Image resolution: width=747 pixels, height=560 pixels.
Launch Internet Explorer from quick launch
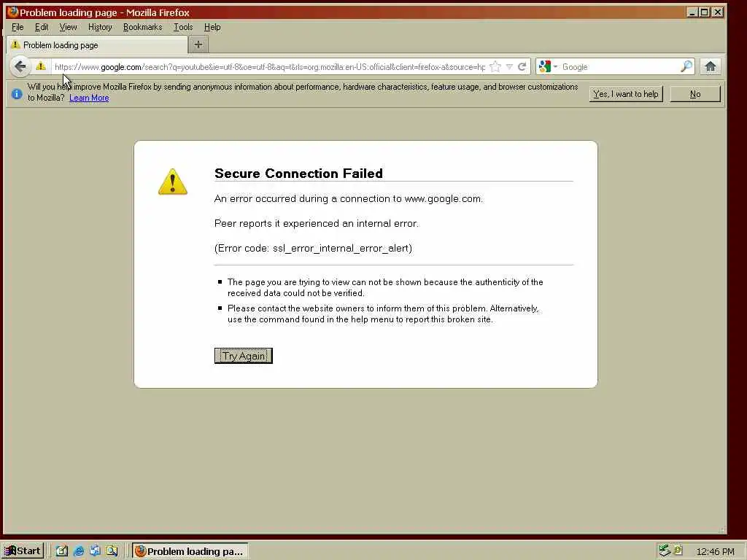coord(79,551)
